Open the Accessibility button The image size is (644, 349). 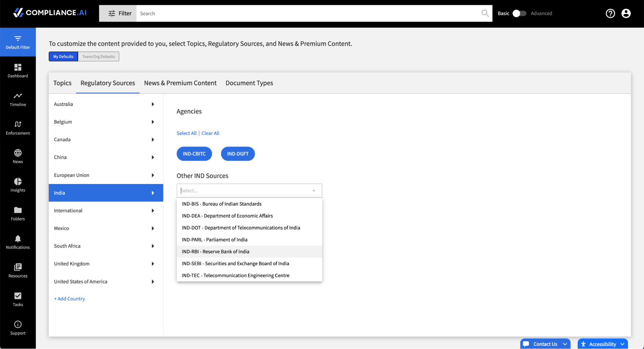coord(602,344)
